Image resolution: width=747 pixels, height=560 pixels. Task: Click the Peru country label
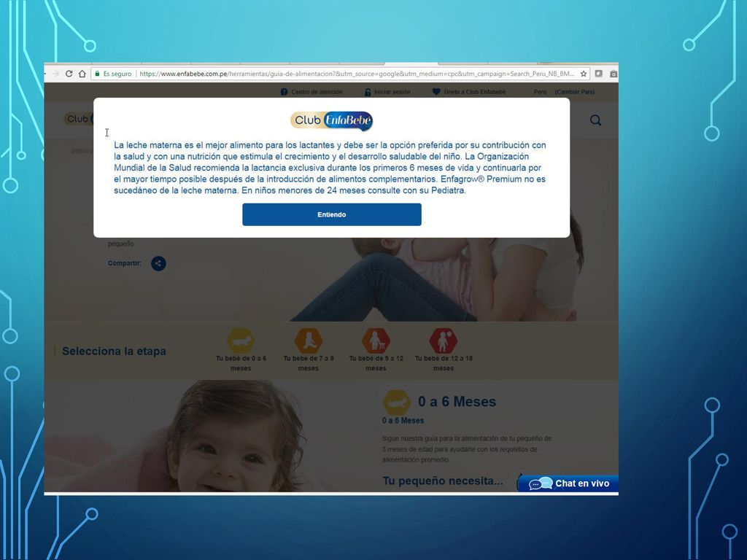[x=541, y=92]
